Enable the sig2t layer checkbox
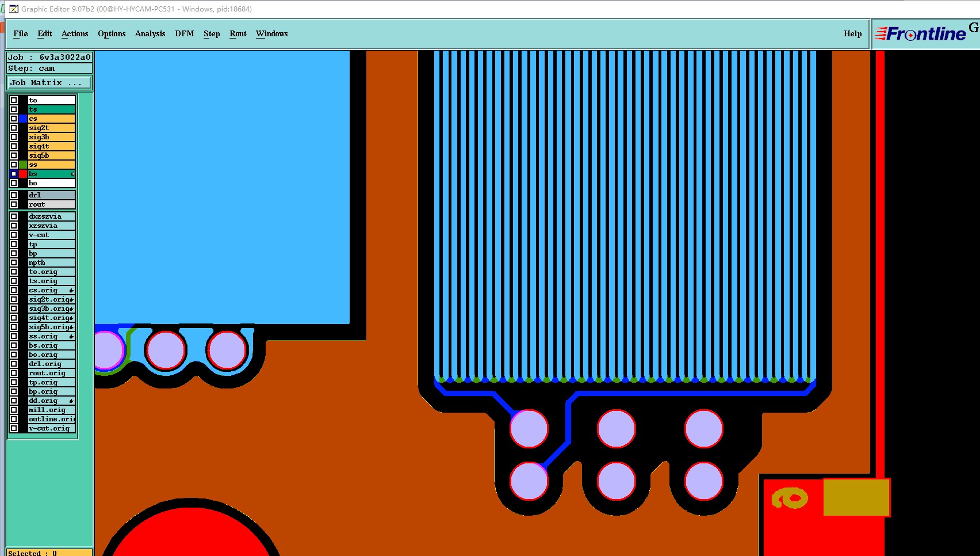 click(14, 128)
